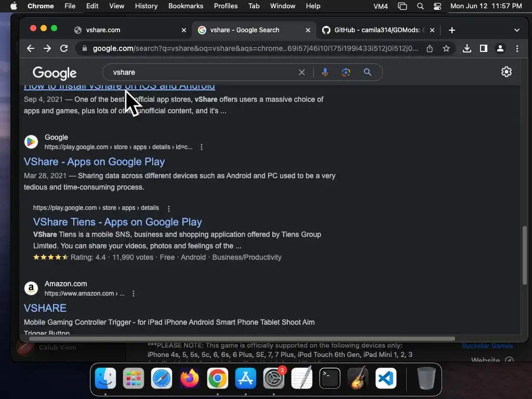The image size is (532, 399).
Task: Open the share icon in the address bar
Action: click(x=430, y=48)
